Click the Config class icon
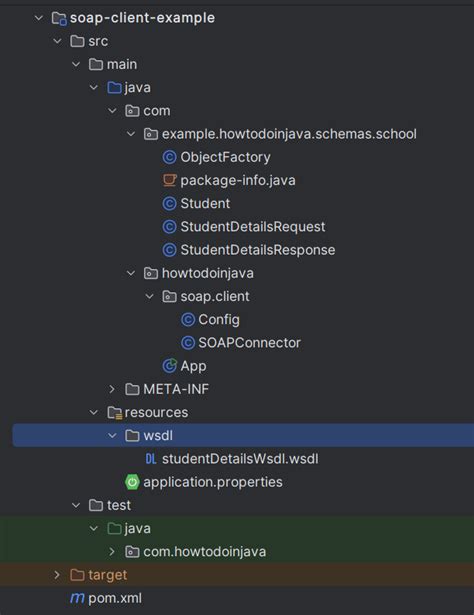 click(188, 320)
